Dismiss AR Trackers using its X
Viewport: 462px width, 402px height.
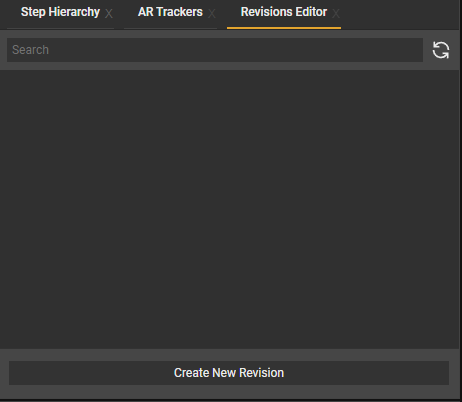[212, 14]
